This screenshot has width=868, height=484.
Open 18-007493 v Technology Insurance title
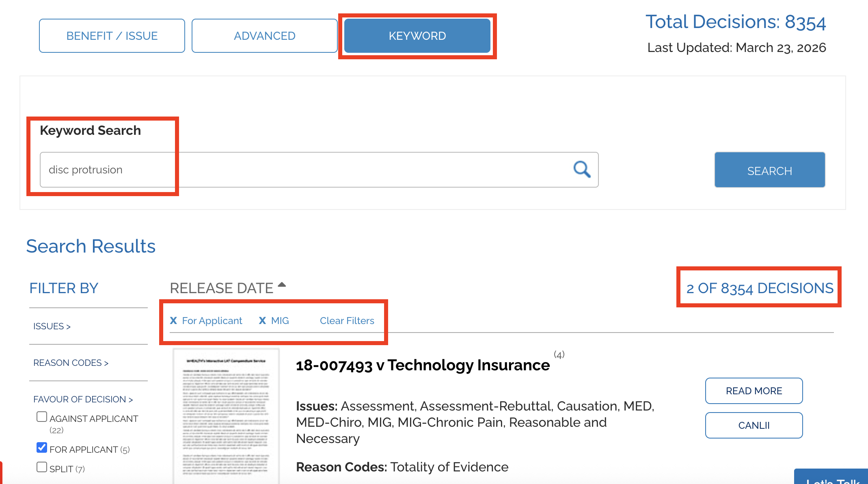[x=423, y=365]
